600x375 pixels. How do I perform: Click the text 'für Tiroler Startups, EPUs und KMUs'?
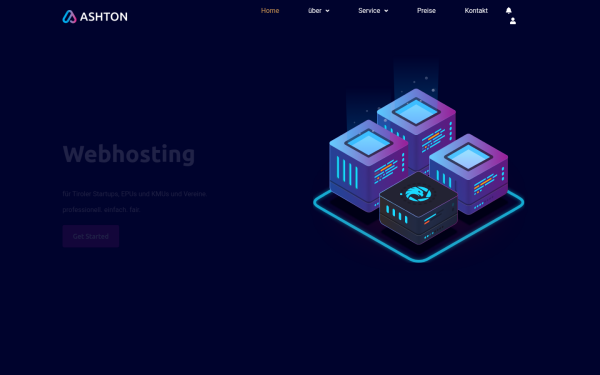(116, 194)
